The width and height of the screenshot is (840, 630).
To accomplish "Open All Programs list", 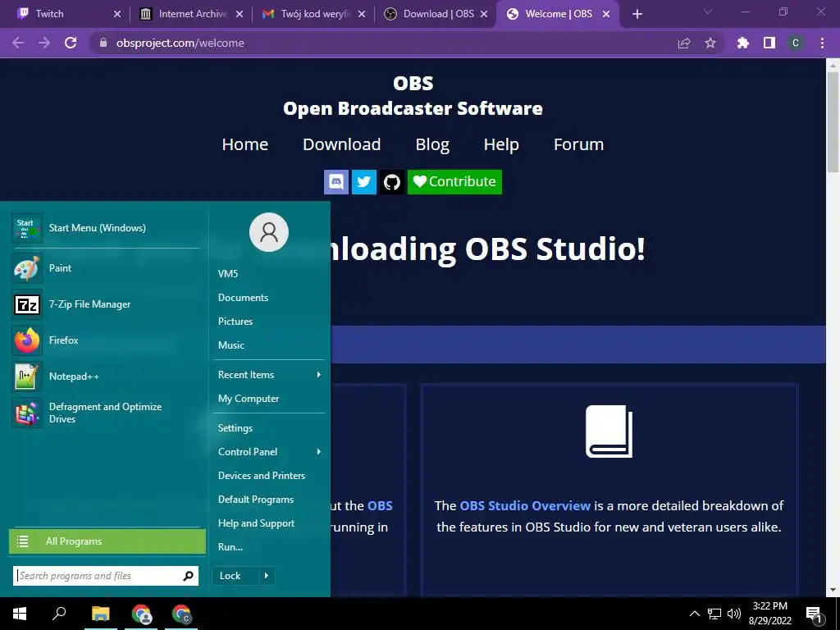I will click(107, 541).
